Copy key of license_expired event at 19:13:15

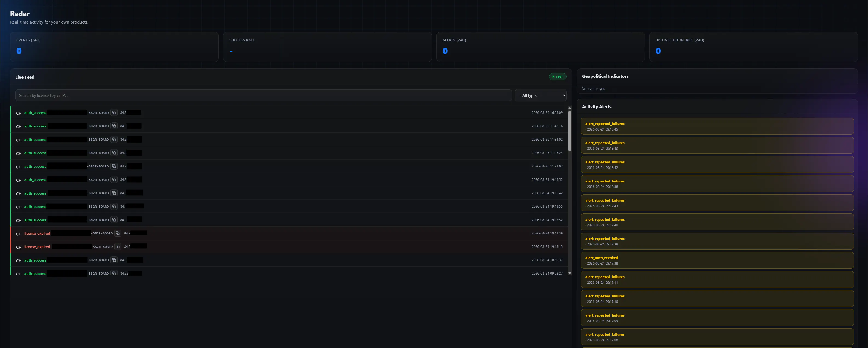pos(118,246)
